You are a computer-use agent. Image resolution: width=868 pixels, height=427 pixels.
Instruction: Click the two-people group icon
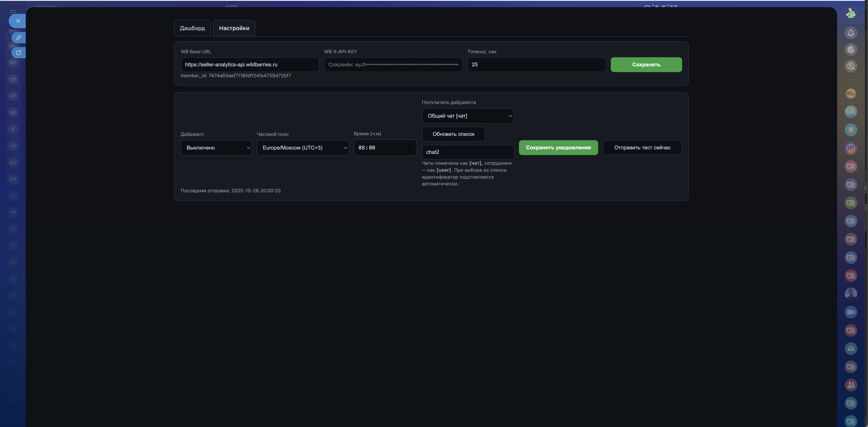coord(851,385)
